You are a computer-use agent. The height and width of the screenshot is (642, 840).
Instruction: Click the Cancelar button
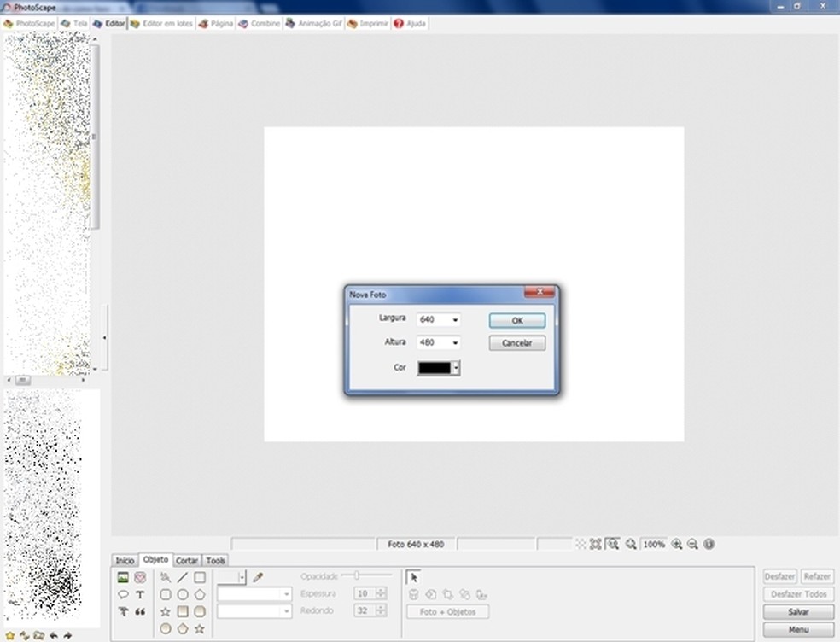pos(516,343)
